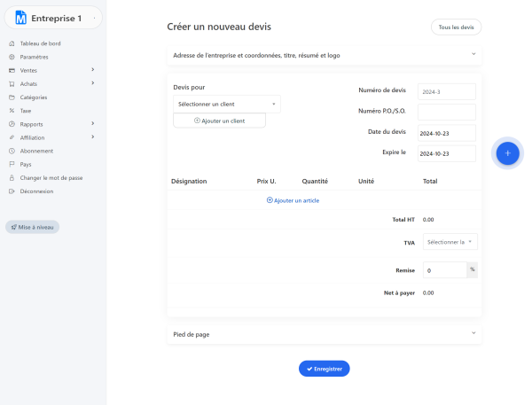Click the Tous les devis button

(456, 27)
